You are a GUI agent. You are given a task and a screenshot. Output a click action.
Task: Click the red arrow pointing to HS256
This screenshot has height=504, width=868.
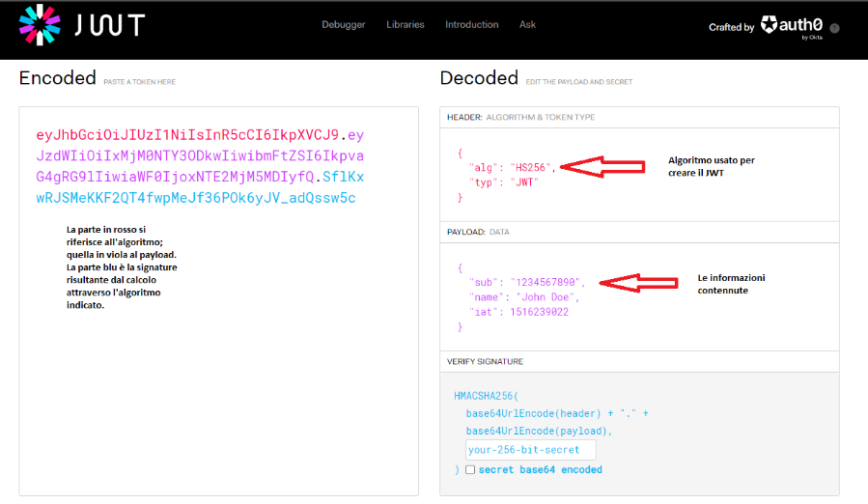(x=602, y=167)
